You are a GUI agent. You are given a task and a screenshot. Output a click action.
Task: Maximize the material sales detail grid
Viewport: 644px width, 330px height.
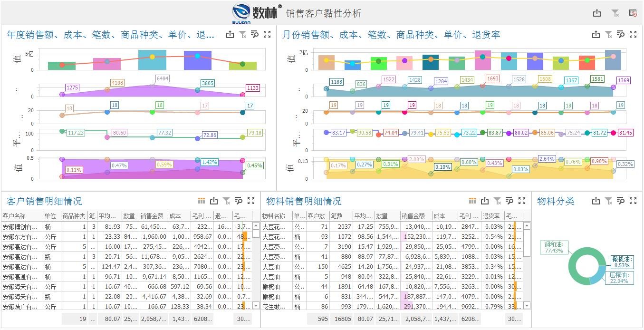coord(522,201)
